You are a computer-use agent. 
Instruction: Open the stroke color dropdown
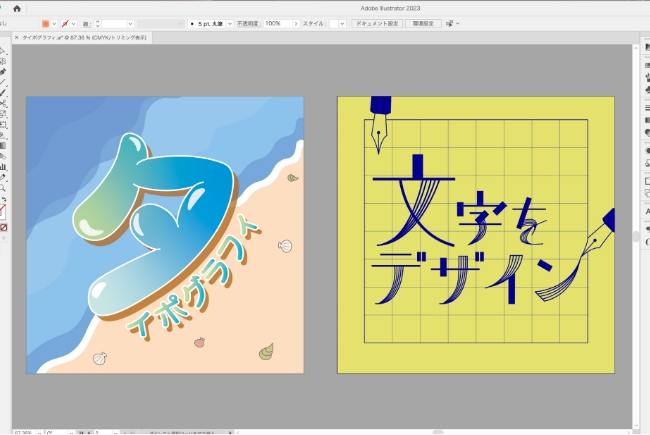[76, 23]
